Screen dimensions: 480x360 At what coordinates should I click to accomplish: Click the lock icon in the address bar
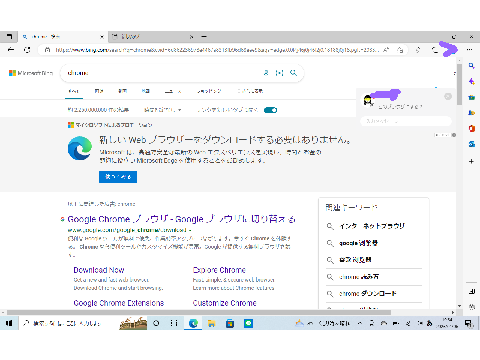(48, 50)
